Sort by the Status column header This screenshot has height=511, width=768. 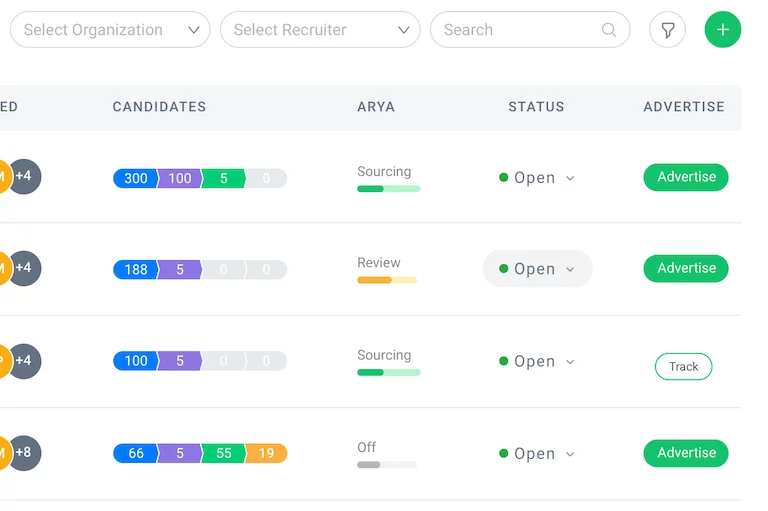point(536,107)
